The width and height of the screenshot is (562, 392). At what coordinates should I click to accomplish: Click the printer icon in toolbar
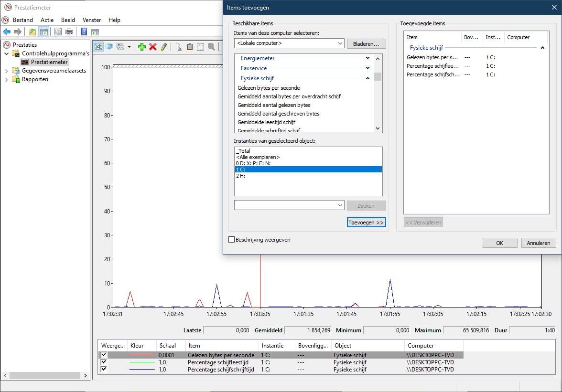69,32
